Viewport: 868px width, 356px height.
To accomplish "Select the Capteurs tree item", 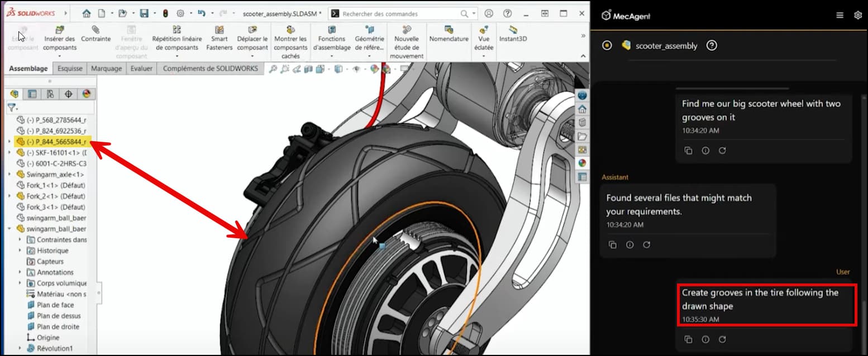I will (x=45, y=261).
